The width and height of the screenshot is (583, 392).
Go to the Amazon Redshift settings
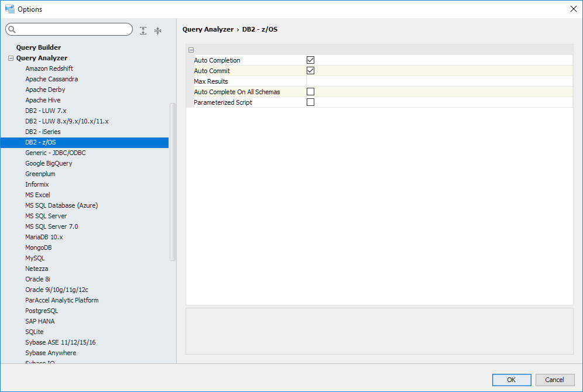49,68
